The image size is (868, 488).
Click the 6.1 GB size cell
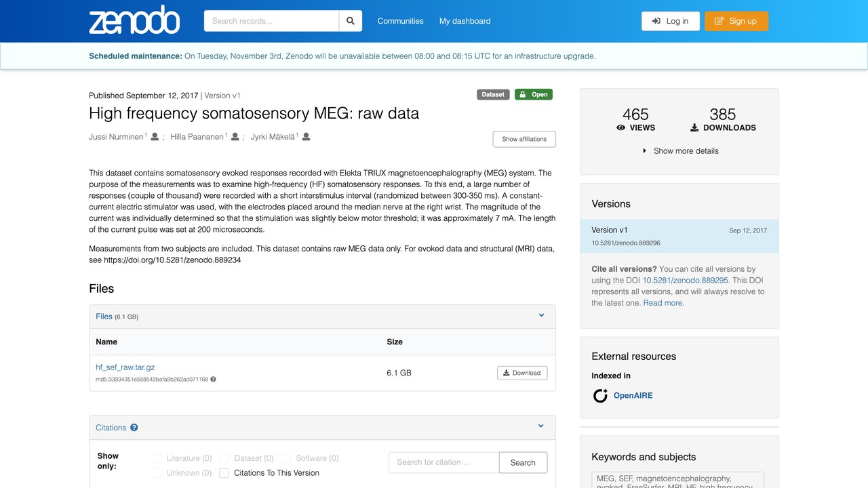point(399,373)
